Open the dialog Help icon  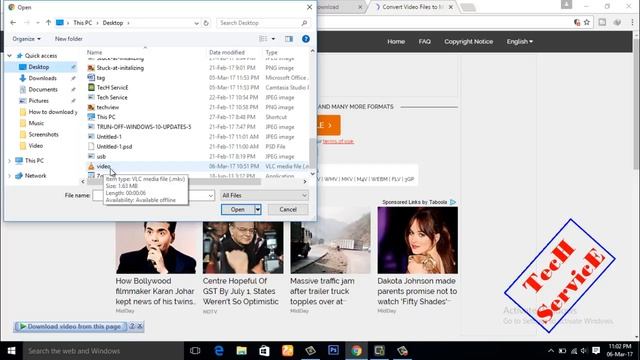(x=306, y=39)
